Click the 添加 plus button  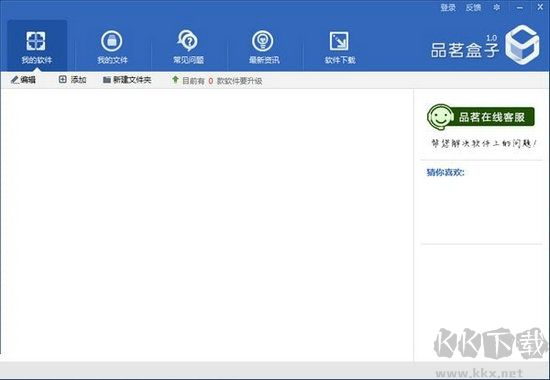click(72, 80)
